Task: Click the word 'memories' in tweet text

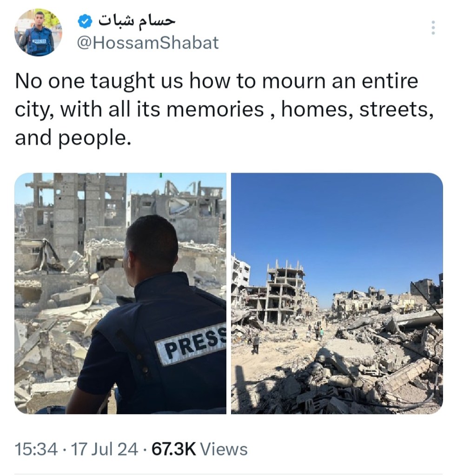Action: tap(215, 109)
